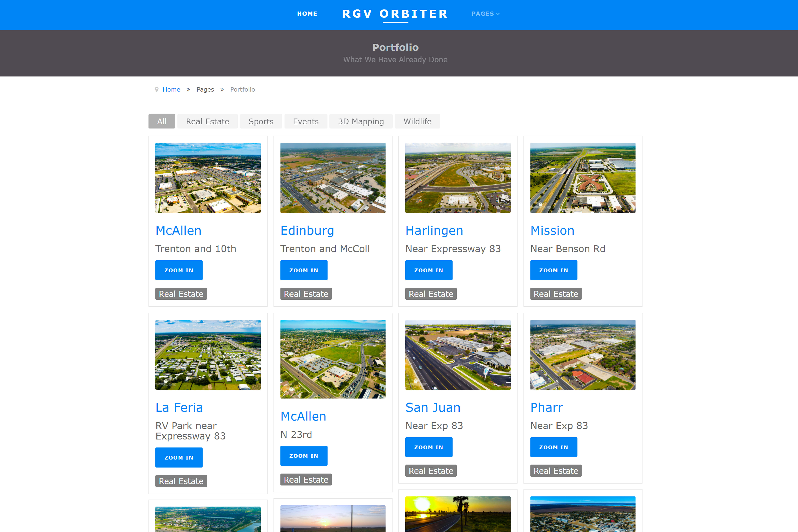Click the Edinburg title link
Viewport: 798px width, 532px height.
307,231
